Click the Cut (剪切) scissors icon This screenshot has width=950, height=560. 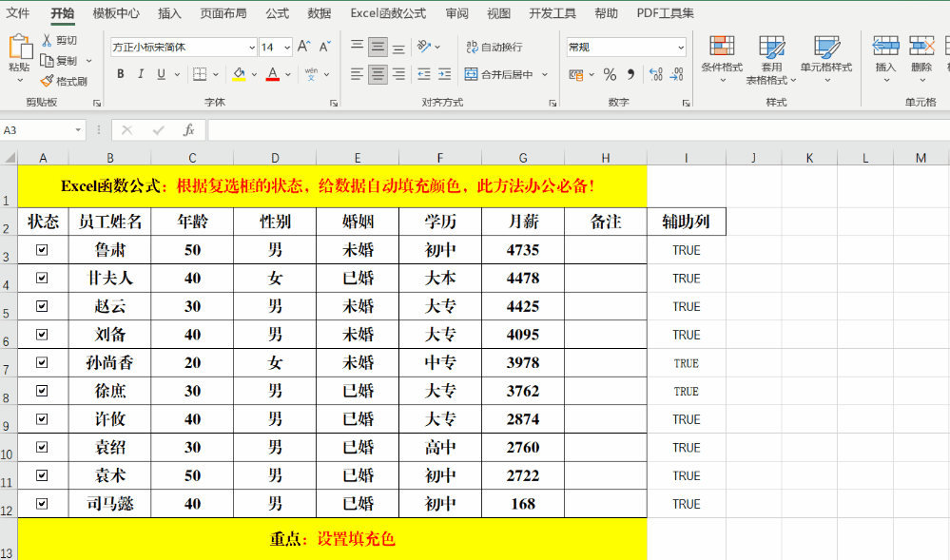point(47,40)
